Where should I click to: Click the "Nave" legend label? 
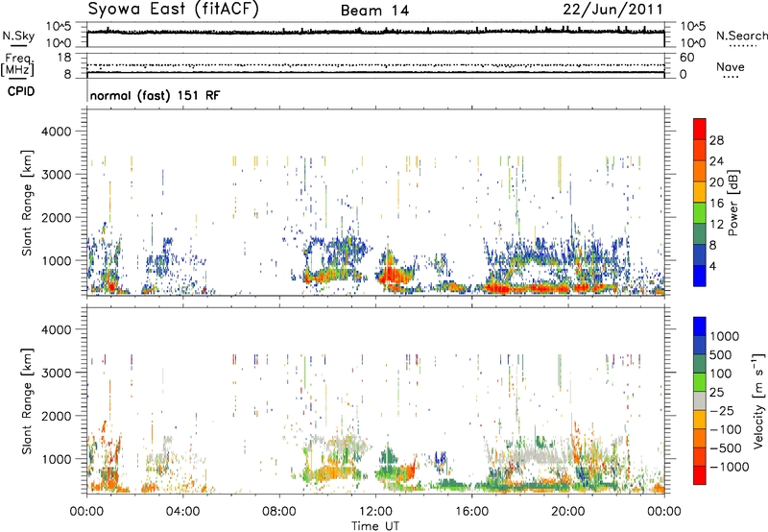click(x=731, y=66)
